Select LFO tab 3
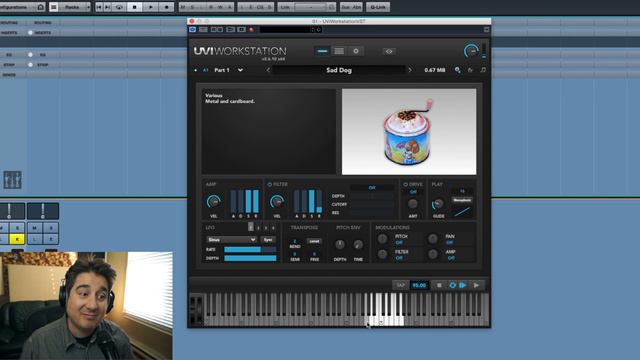This screenshot has width=640, height=360. (266, 227)
